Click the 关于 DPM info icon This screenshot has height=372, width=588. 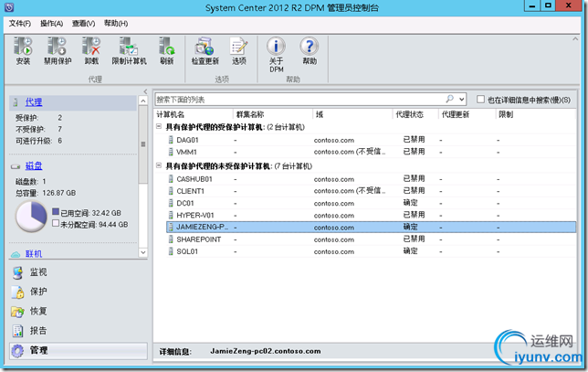276,47
